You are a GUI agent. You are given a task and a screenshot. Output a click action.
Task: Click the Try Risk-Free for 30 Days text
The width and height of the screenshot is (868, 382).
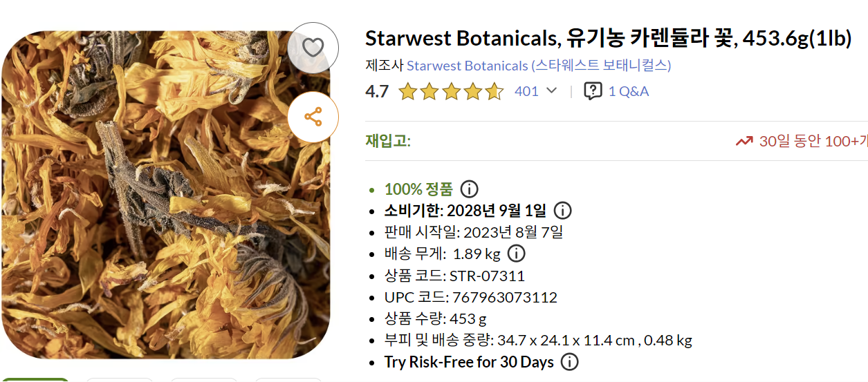click(469, 362)
